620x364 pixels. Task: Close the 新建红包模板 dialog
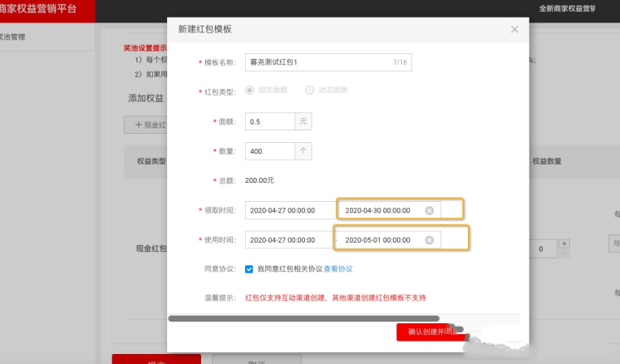[x=514, y=29]
